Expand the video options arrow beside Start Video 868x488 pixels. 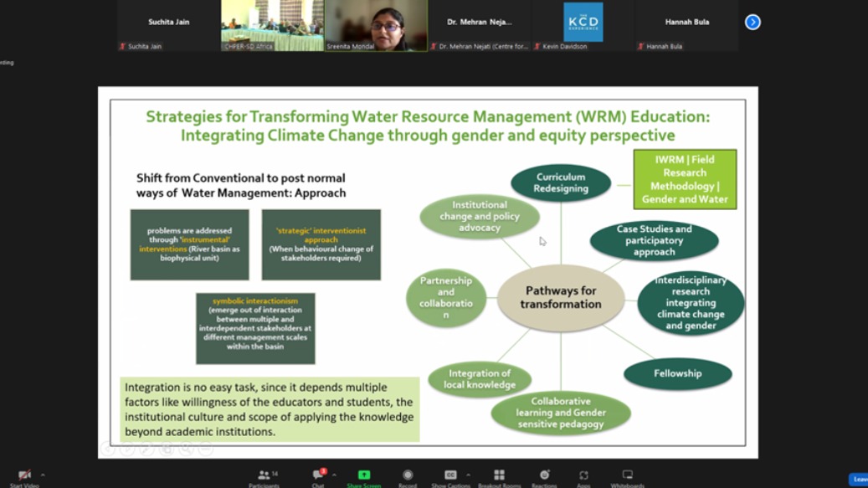pos(43,475)
